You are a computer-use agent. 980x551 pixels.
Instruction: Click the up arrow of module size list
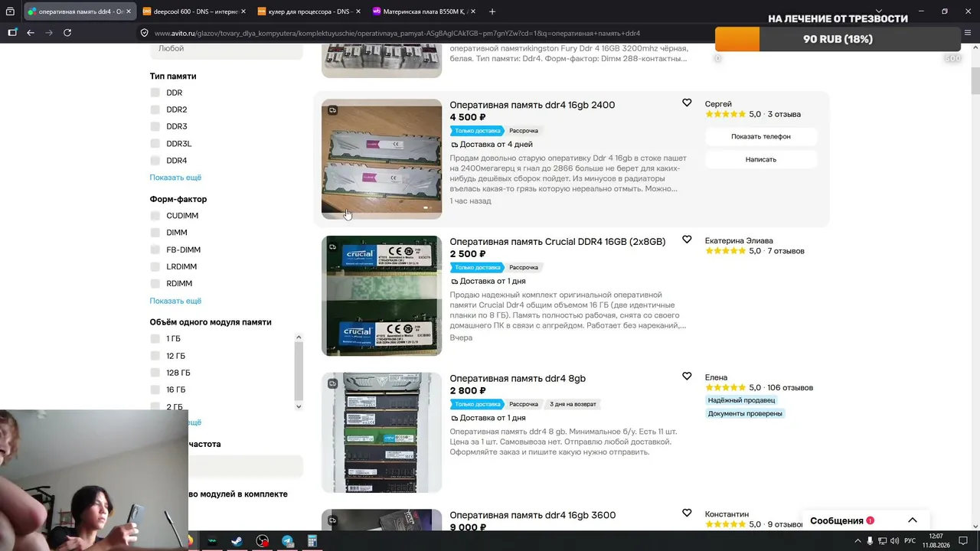tap(299, 337)
